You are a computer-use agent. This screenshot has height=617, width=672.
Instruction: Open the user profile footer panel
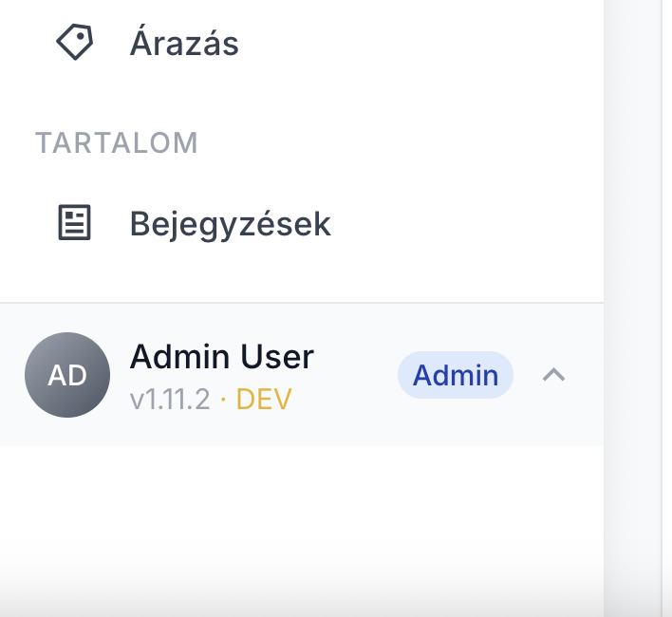click(x=302, y=375)
